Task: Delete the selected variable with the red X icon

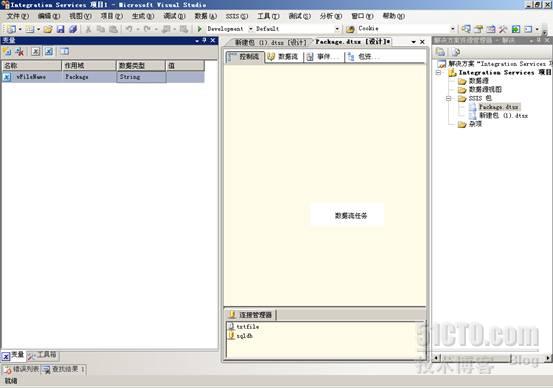Action: point(20,52)
